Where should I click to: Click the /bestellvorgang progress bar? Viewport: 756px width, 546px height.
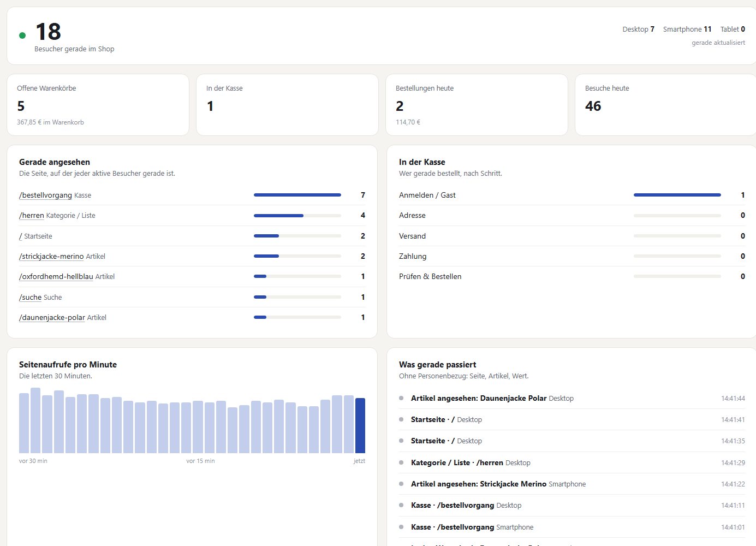(297, 195)
